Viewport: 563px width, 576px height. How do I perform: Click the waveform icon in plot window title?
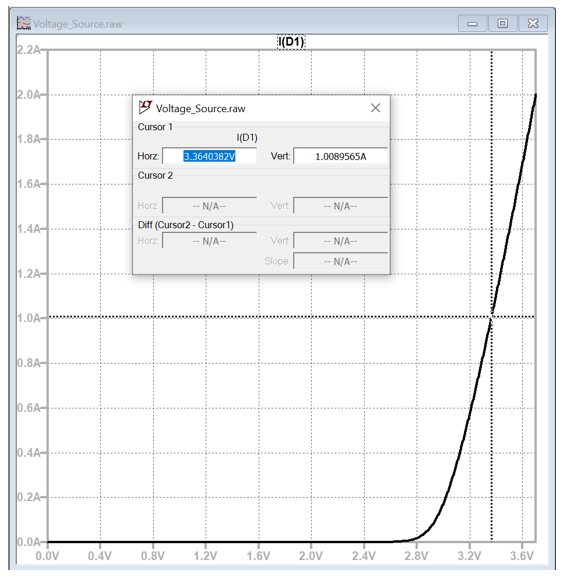tap(24, 24)
